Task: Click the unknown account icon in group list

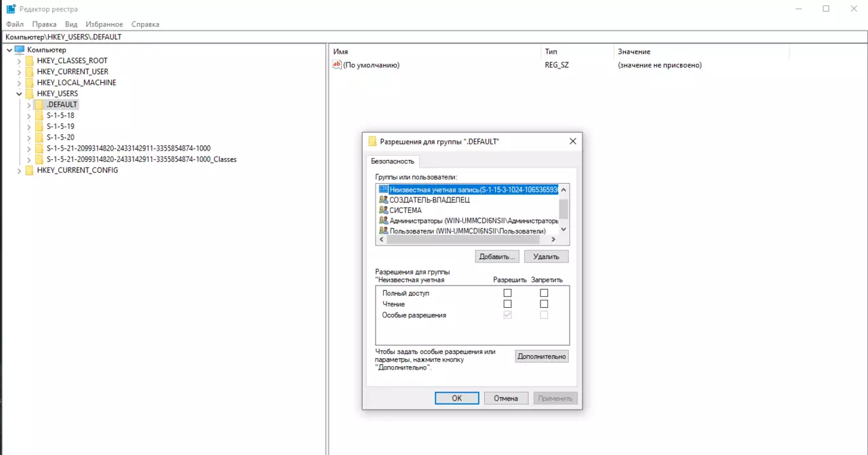Action: (383, 189)
